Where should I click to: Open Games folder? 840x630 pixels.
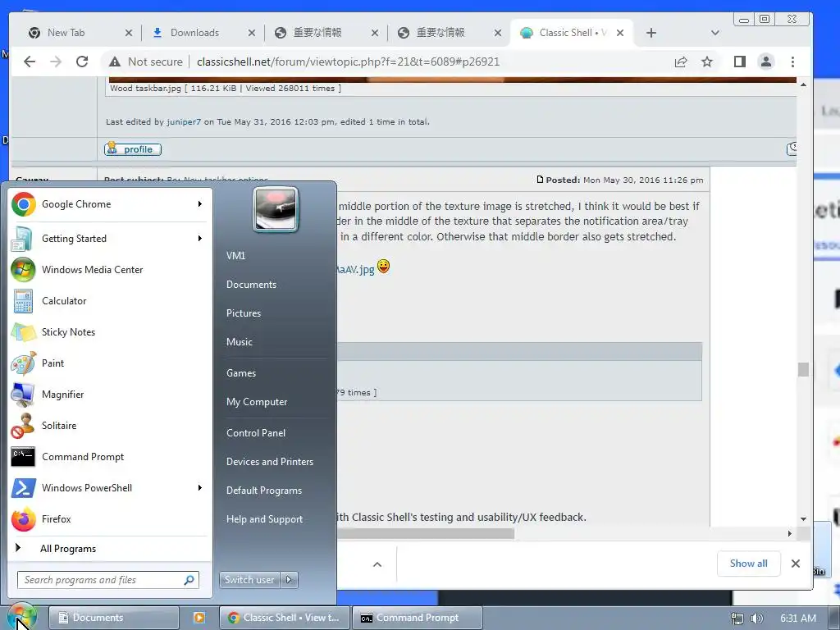tap(241, 373)
